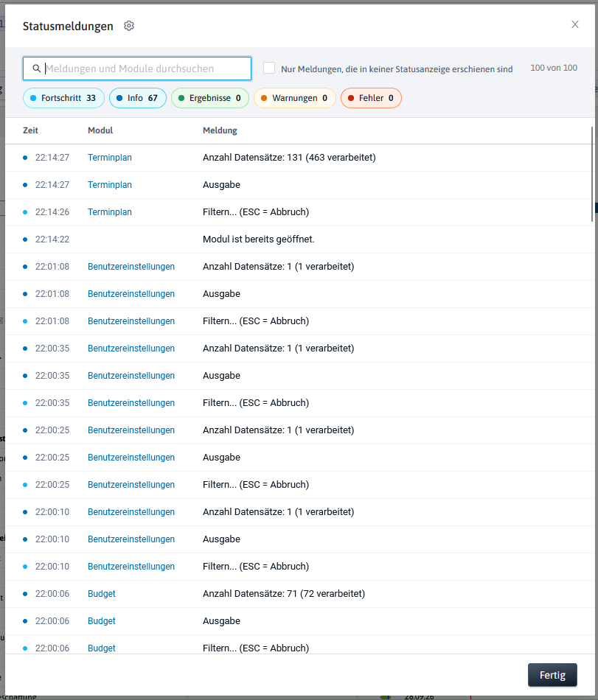Toggle the Info 67 filter chip
This screenshot has height=700, width=598.
coord(138,98)
